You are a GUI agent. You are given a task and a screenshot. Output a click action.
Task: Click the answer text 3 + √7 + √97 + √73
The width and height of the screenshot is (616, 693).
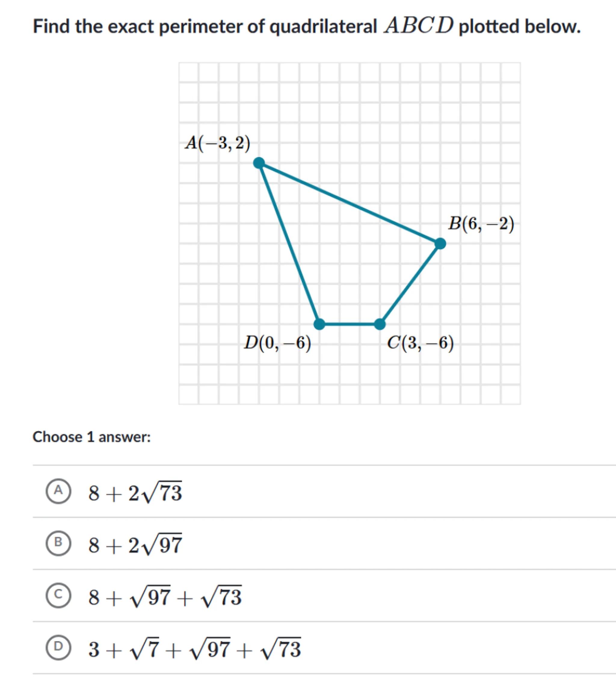pyautogui.click(x=195, y=649)
